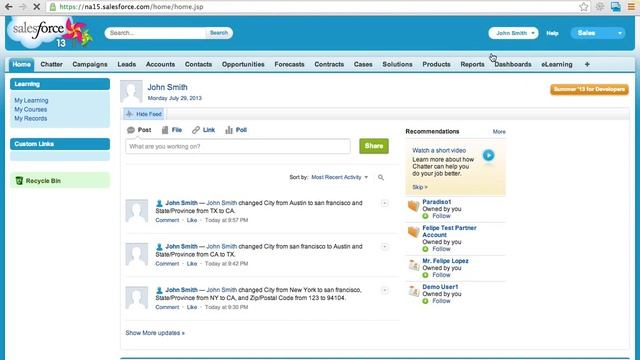The image size is (640, 360).
Task: Bookmark this page with the star icon
Action: [584, 7]
